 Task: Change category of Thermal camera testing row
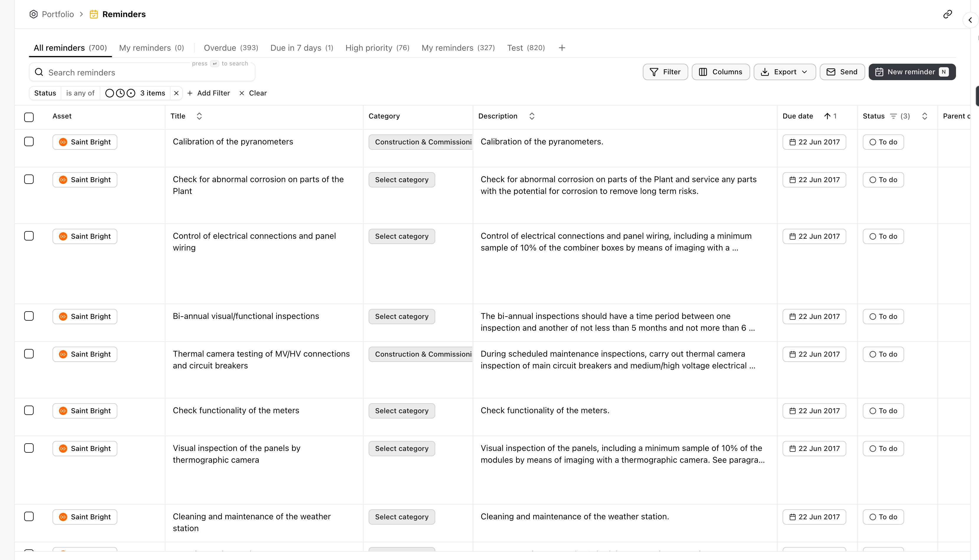pos(420,354)
